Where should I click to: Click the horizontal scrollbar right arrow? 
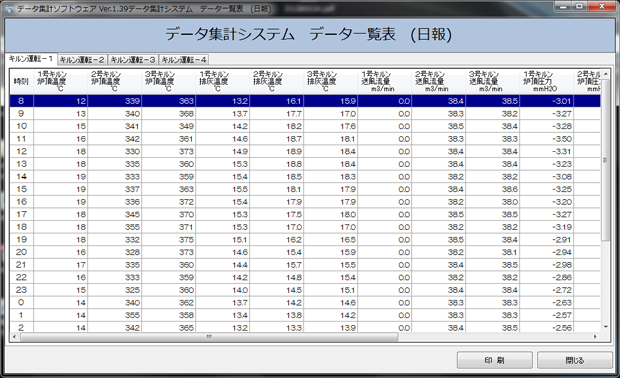pos(595,336)
